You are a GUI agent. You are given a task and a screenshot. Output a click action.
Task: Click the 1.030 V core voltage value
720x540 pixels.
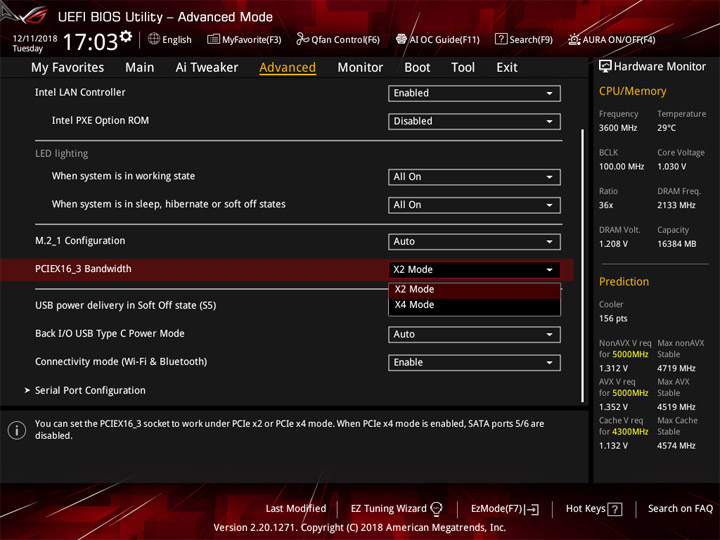pos(671,166)
